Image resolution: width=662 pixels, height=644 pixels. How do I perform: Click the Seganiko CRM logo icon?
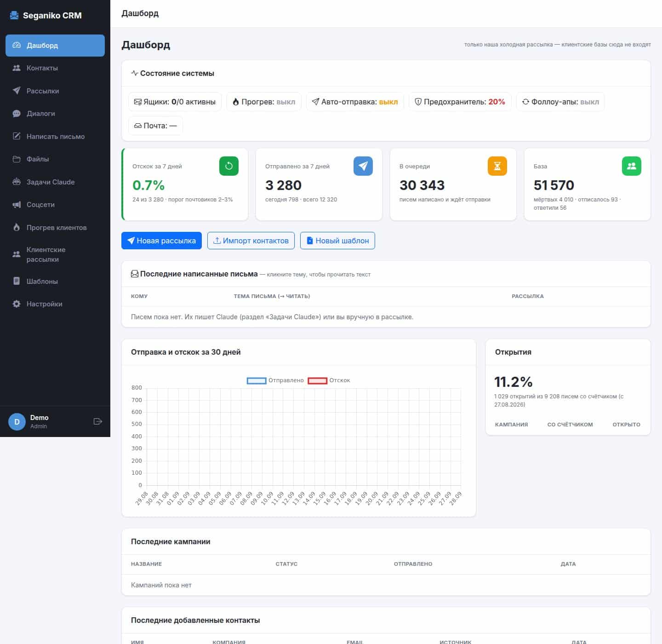(14, 15)
